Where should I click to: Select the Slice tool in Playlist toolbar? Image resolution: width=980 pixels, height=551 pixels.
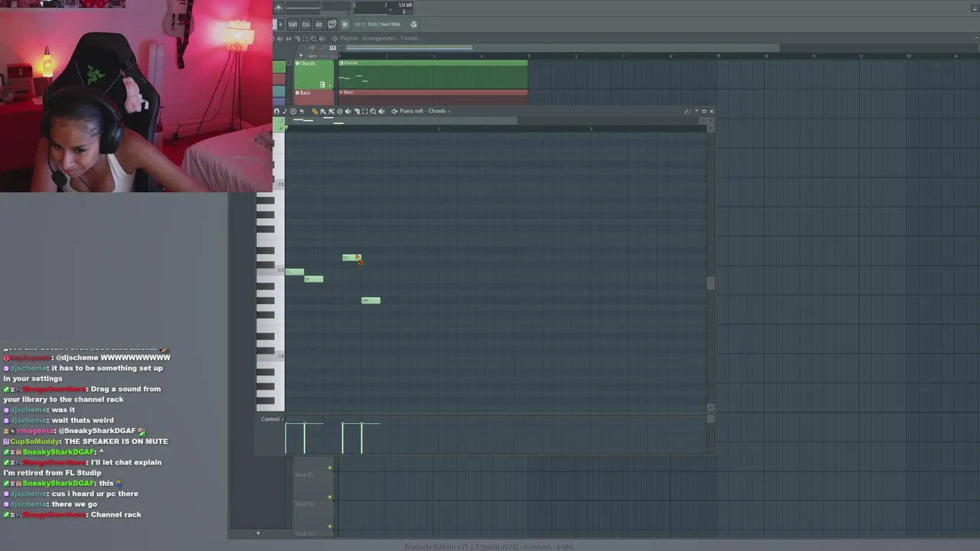click(297, 38)
